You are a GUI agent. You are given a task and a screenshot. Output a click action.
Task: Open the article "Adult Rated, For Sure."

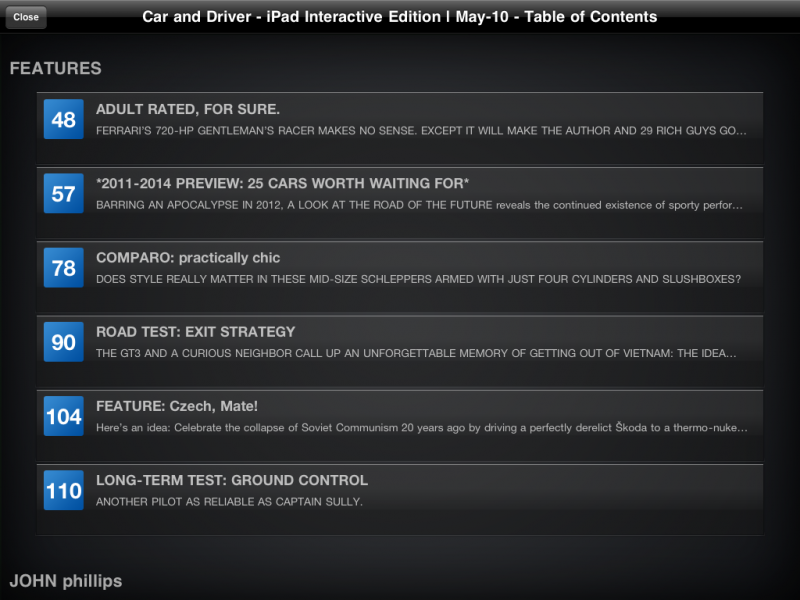tap(188, 109)
